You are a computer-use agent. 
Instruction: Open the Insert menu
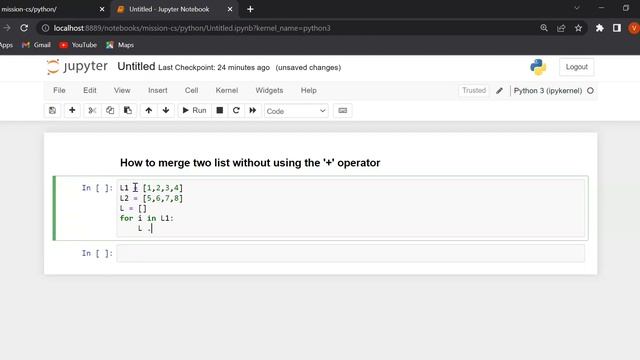pyautogui.click(x=158, y=90)
